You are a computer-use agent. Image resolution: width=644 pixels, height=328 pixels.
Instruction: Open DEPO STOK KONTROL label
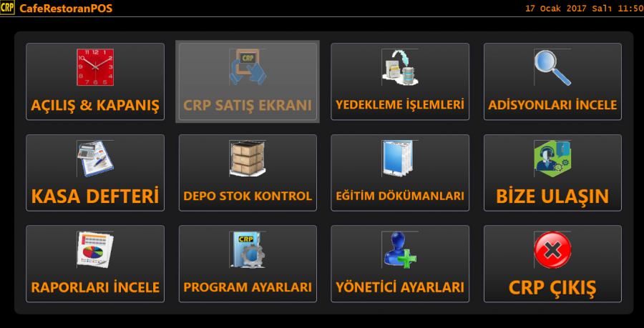[248, 197]
